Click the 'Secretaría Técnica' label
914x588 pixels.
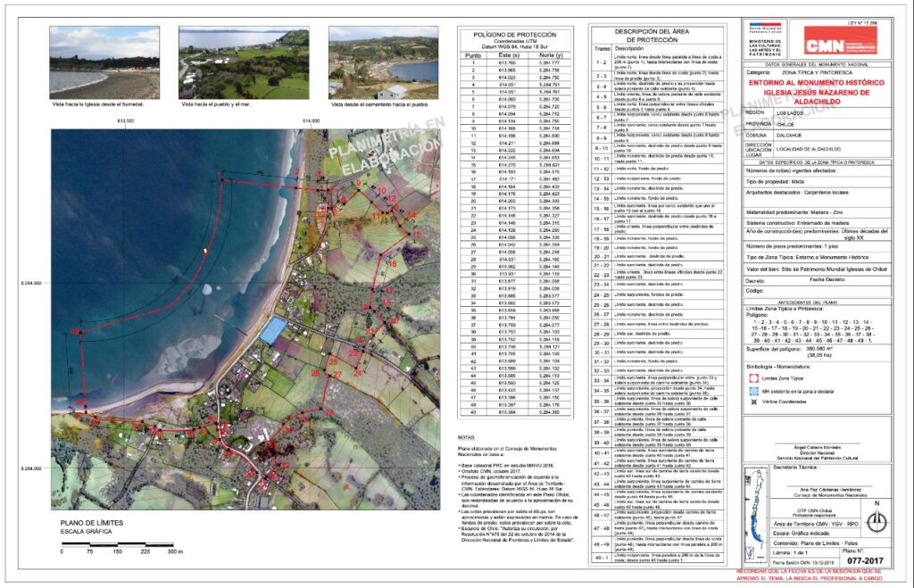point(794,468)
